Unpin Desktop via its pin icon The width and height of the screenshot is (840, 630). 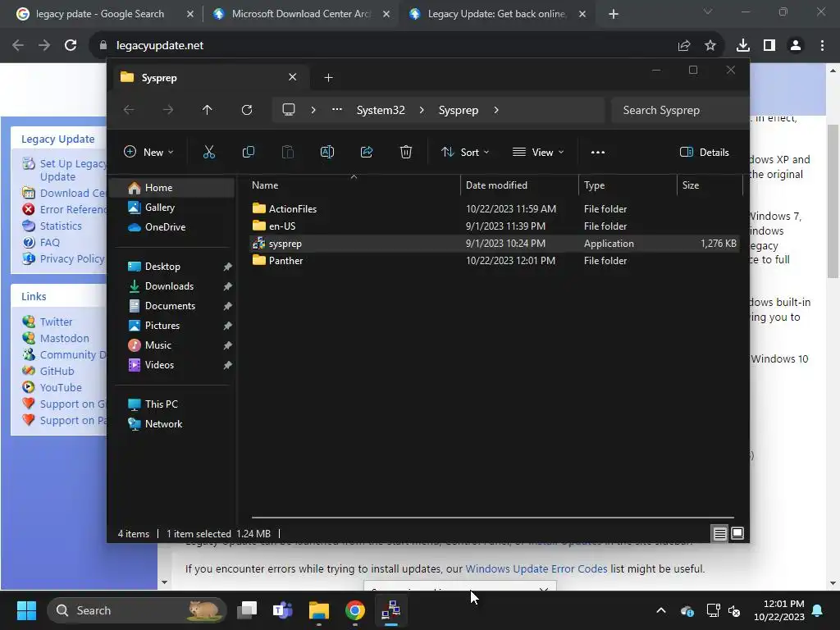(228, 267)
